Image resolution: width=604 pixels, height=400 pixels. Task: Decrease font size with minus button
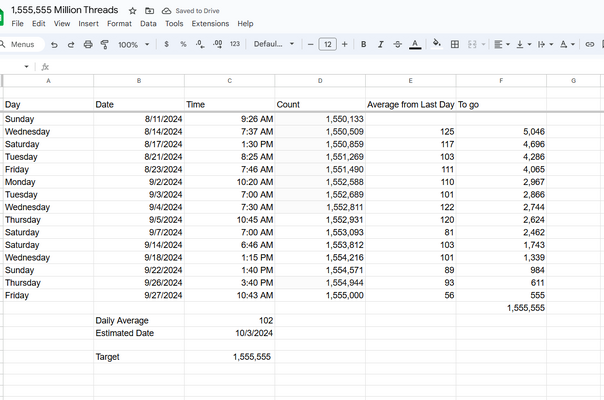pos(310,44)
